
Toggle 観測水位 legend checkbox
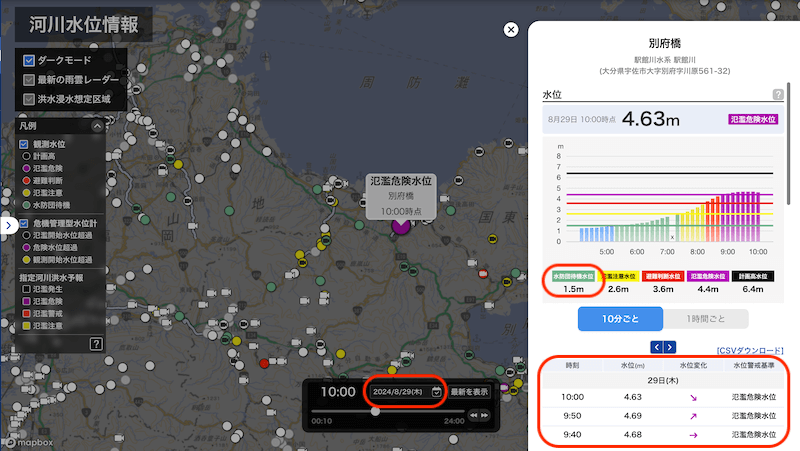[x=23, y=144]
